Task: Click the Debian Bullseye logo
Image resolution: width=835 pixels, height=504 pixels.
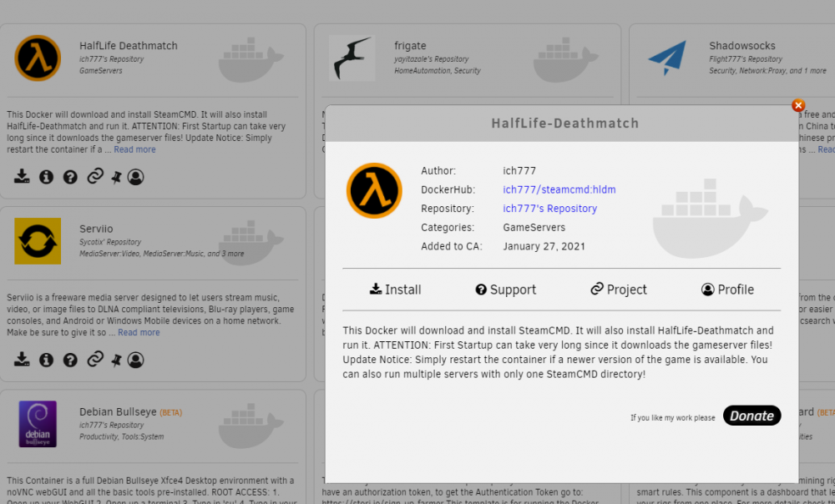Action: [x=38, y=424]
